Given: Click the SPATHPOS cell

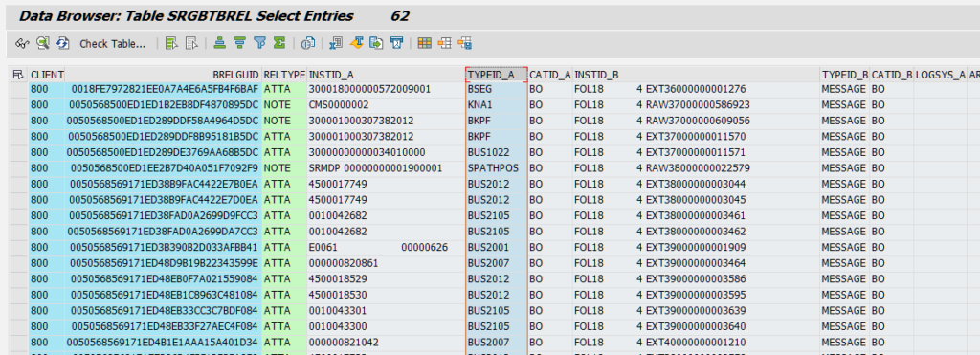Looking at the screenshot, I should (497, 168).
